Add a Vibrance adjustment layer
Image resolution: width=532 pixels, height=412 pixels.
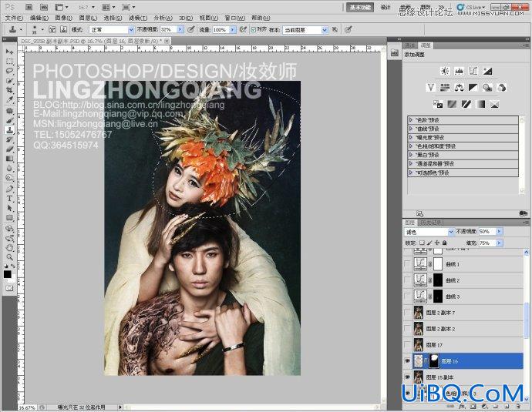(x=431, y=88)
